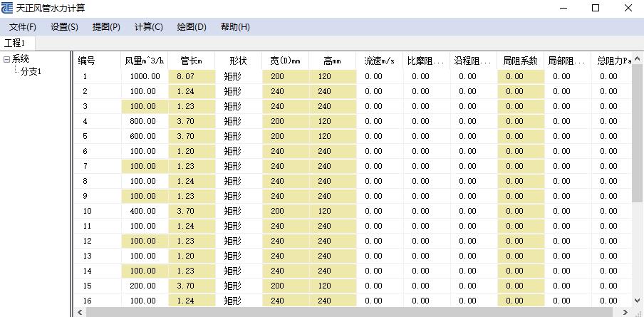Select the 8.07 pipe length cell

click(191, 76)
